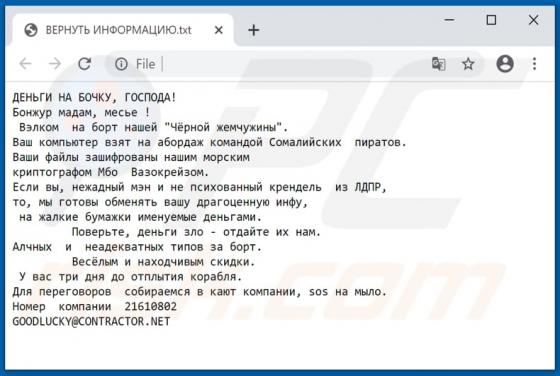The height and width of the screenshot is (376, 560).
Task: Click the line Алчных и неадекватных типов
Action: pos(137,247)
